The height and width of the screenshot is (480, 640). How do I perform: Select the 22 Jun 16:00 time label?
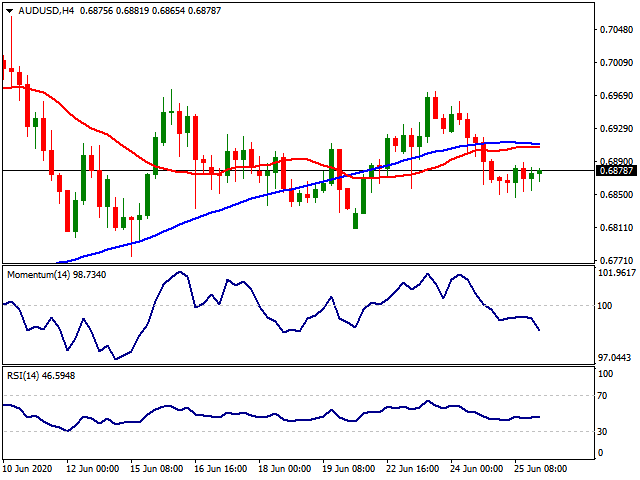[413, 469]
